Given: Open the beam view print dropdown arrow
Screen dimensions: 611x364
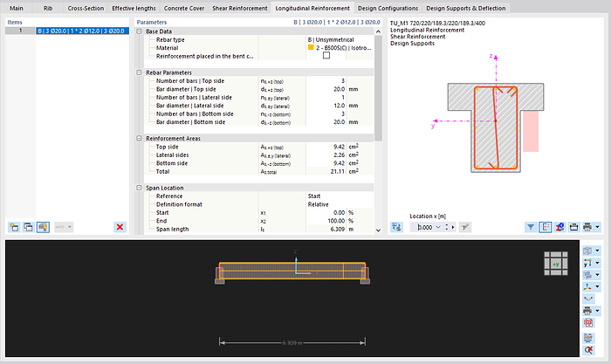Looking at the screenshot, I should (597, 311).
